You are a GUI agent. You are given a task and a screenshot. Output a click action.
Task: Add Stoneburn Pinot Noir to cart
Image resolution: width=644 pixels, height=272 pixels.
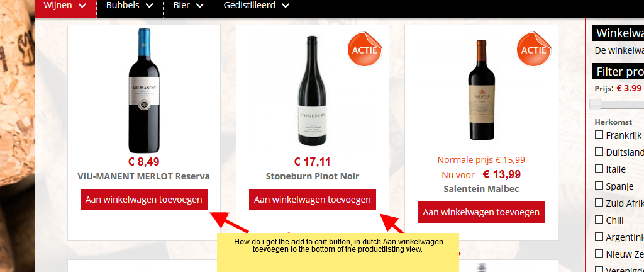[x=313, y=200]
